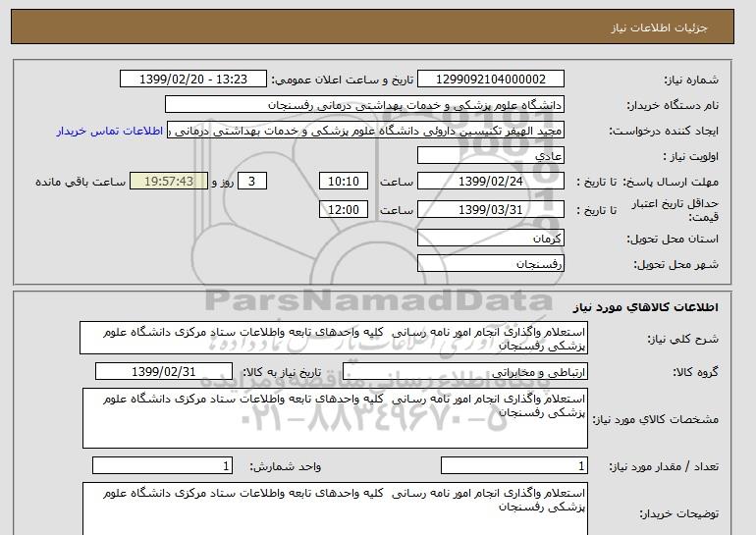This screenshot has height=535, width=756.
Task: Click the quantity field تعداد / مقدار مورد نیاز
Action: (x=513, y=466)
